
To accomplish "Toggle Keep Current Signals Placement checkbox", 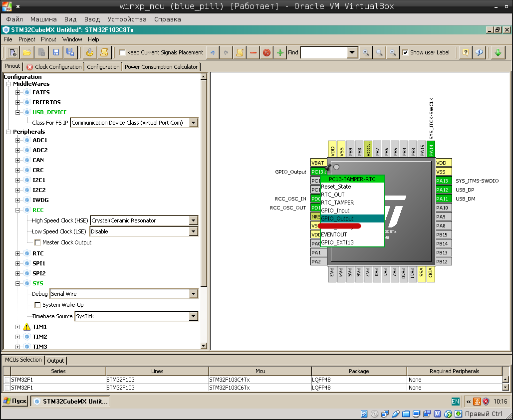I will point(122,52).
